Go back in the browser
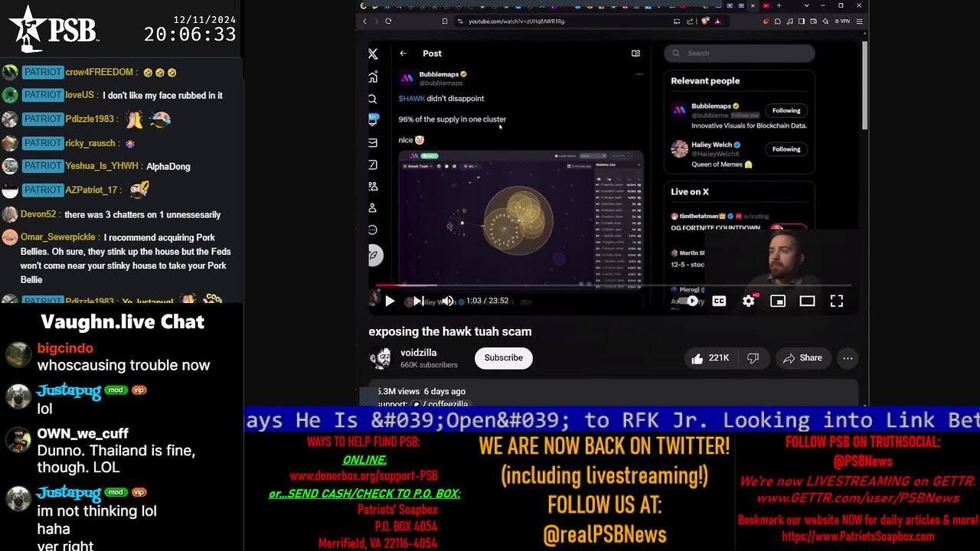 [x=365, y=21]
